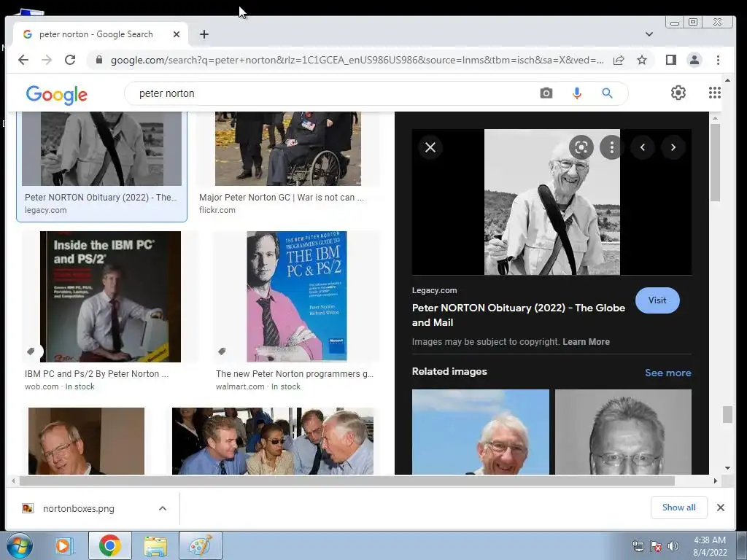Open the nortonboxes.png download
The image size is (747, 560).
[79, 508]
